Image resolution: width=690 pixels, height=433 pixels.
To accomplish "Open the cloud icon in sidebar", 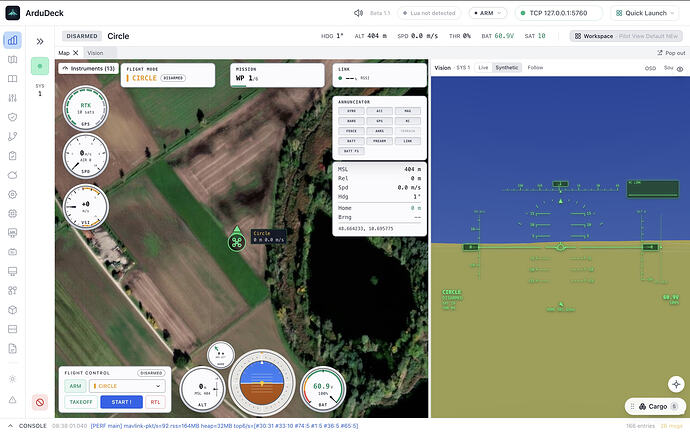I will pyautogui.click(x=12, y=175).
